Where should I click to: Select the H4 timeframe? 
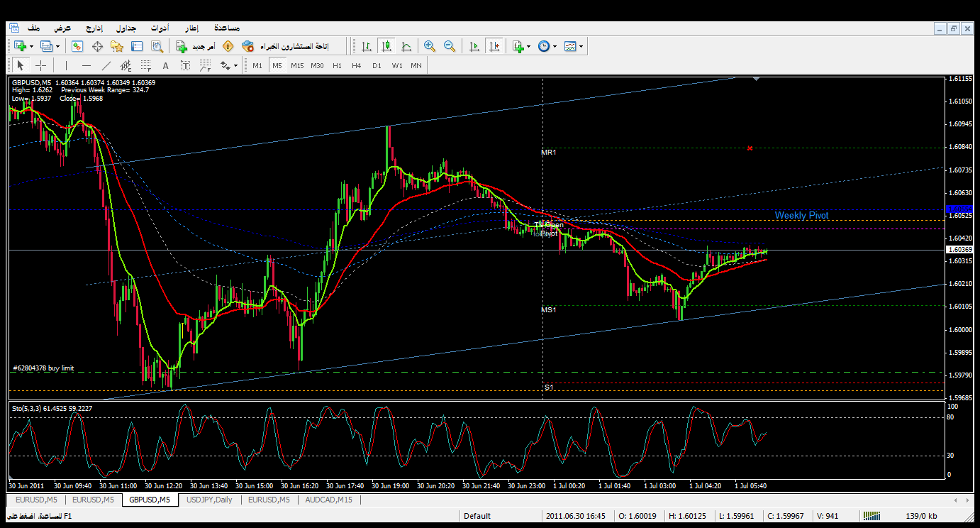pos(357,65)
